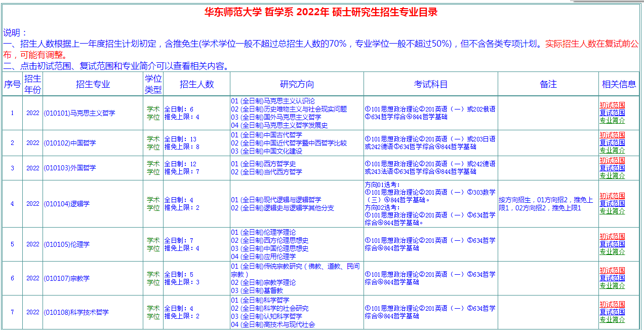Click the 逻辑学 remark about 按方向招生
This screenshot has height=330, width=644.
click(546, 204)
